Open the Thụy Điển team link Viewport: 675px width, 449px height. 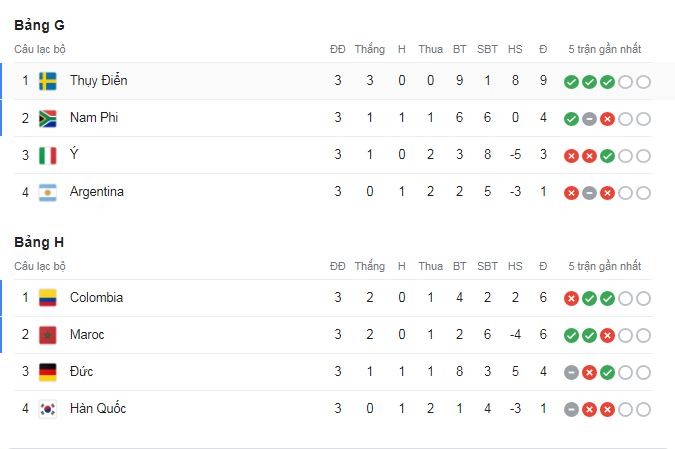tap(98, 81)
